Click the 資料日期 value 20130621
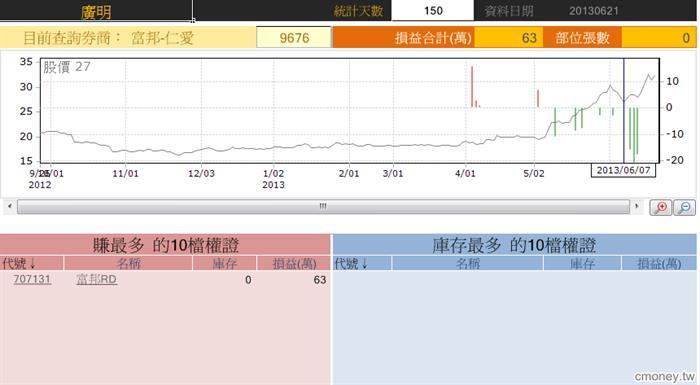Image resolution: width=700 pixels, height=385 pixels. [593, 11]
